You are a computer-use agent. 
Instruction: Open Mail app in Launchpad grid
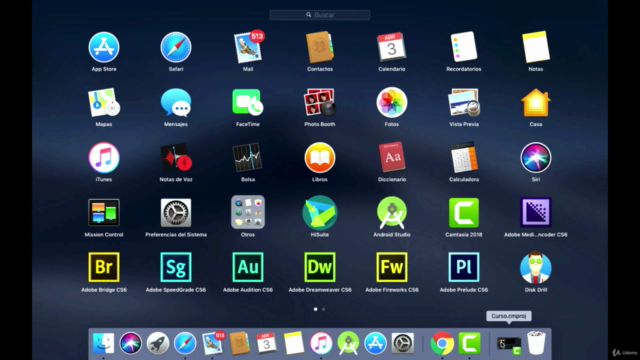(x=248, y=47)
